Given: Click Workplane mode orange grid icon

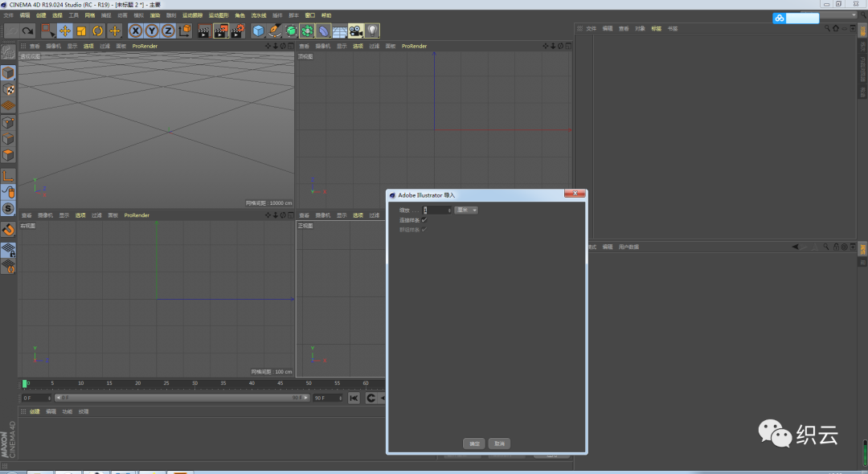Looking at the screenshot, I should [x=8, y=105].
